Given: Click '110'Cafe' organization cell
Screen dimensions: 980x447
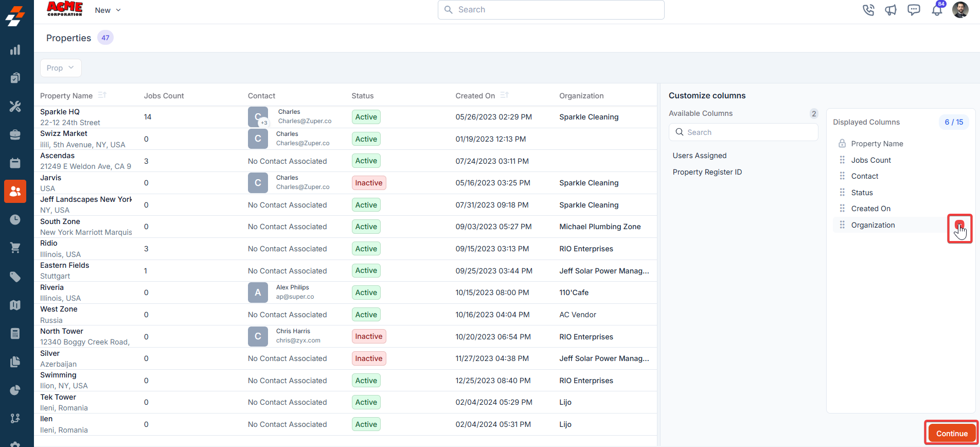Looking at the screenshot, I should [x=574, y=293].
